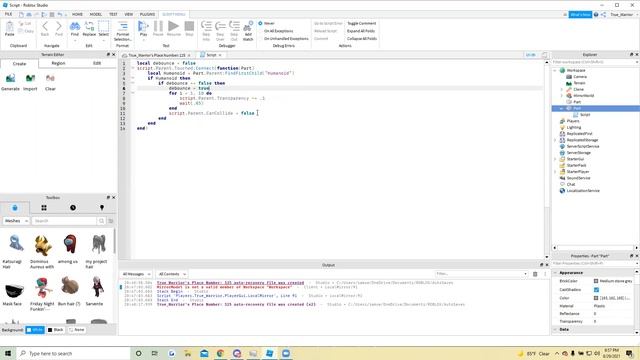Open the FILE menu
The width and height of the screenshot is (640, 360).
[8, 14]
